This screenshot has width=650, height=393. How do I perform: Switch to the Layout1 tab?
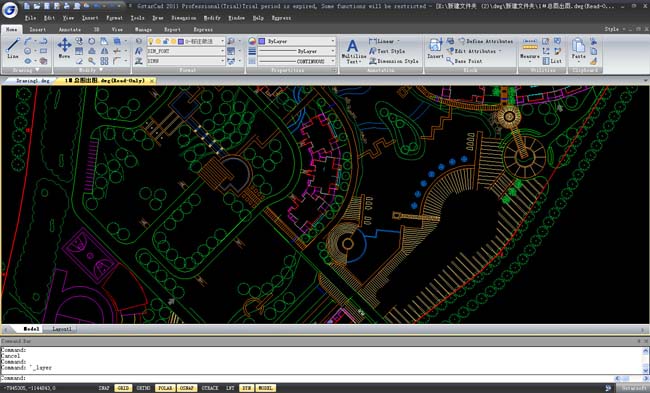click(x=62, y=329)
